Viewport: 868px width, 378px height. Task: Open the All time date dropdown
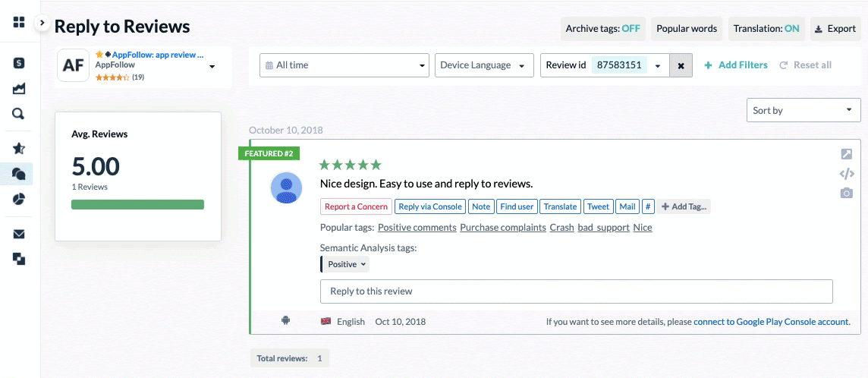pyautogui.click(x=344, y=65)
